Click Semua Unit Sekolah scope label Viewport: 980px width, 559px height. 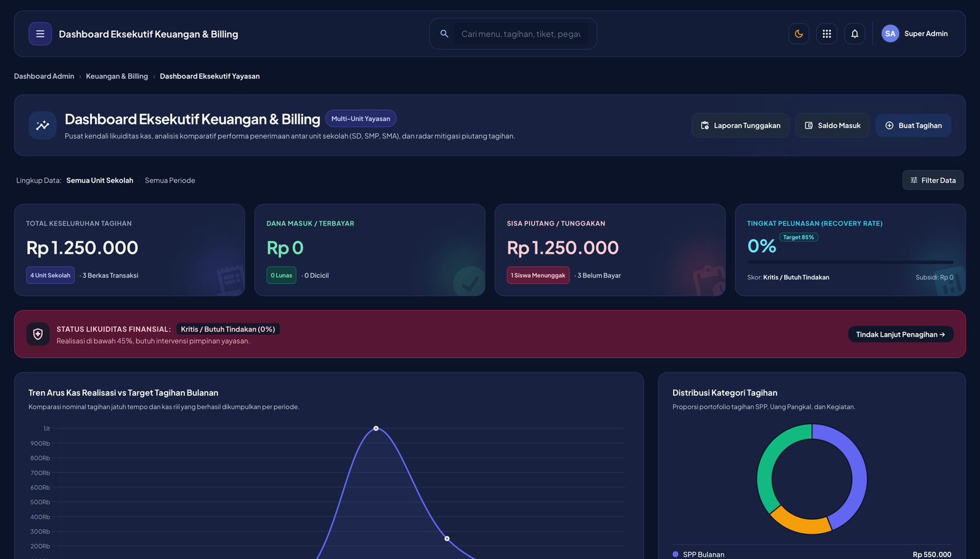point(100,180)
